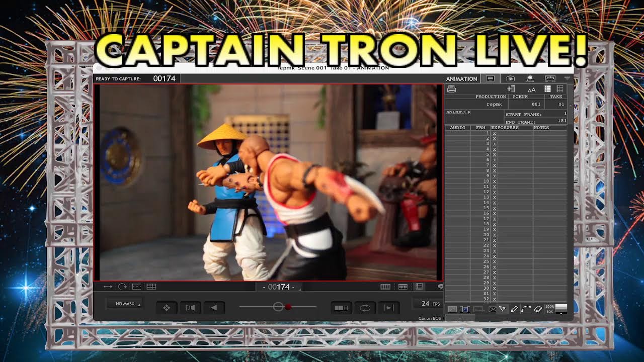Select the reference layer image icon
This screenshot has height=362, width=644.
coord(452,309)
